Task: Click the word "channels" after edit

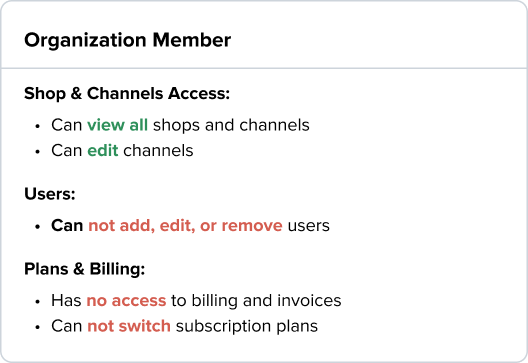Action: click(x=158, y=150)
